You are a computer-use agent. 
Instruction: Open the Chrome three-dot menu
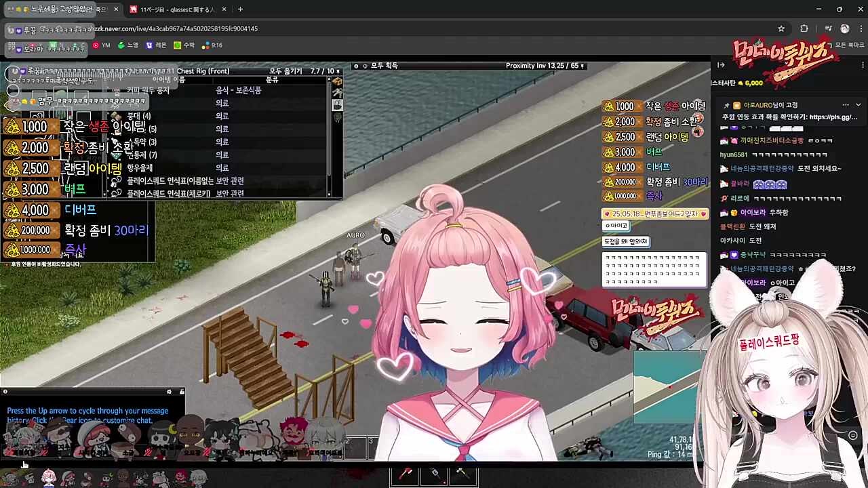click(860, 28)
